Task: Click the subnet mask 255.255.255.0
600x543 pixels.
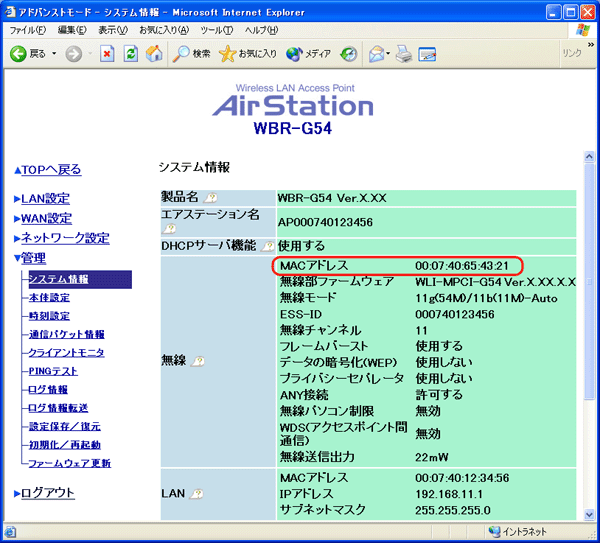Action: pos(453,510)
